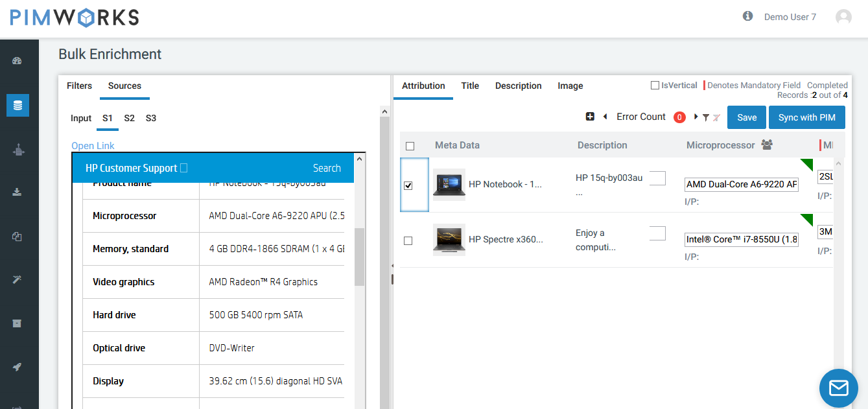Follow the Open Link hyperlink
This screenshot has height=409, width=868.
point(93,146)
